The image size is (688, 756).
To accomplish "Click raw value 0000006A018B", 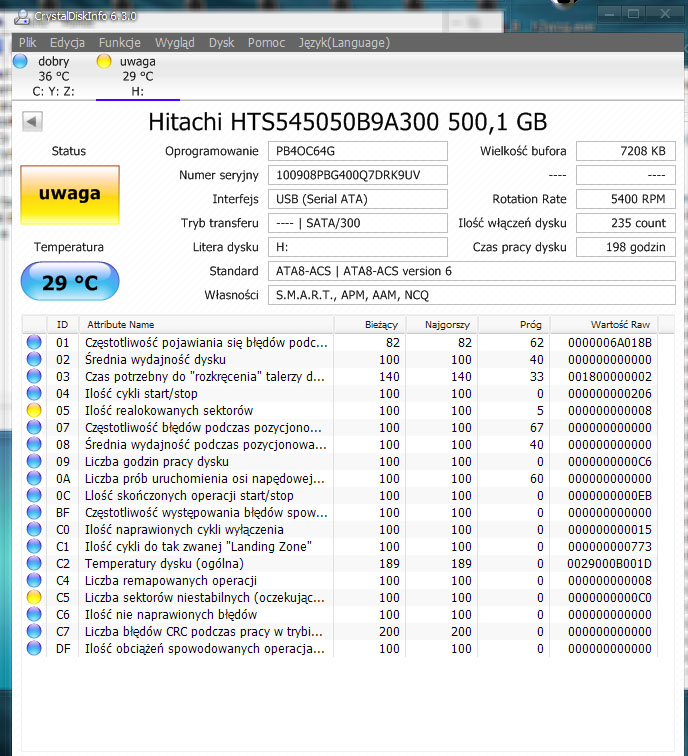I will [x=609, y=342].
